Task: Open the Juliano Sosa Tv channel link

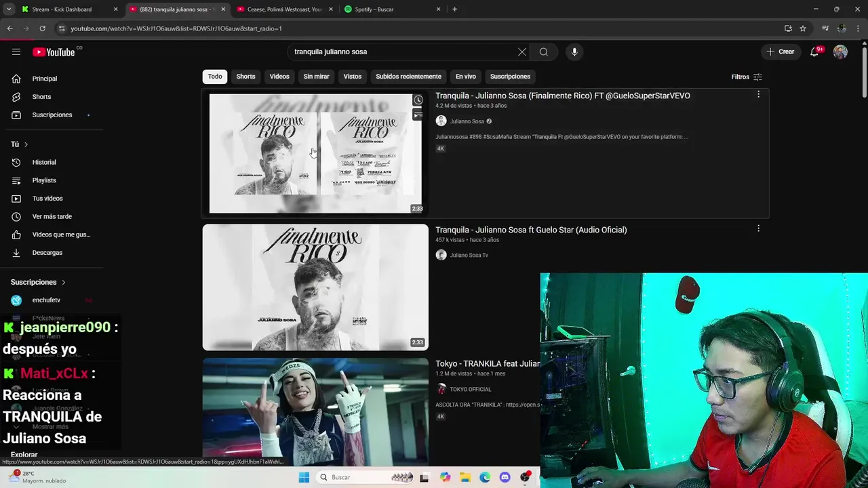Action: coord(469,256)
